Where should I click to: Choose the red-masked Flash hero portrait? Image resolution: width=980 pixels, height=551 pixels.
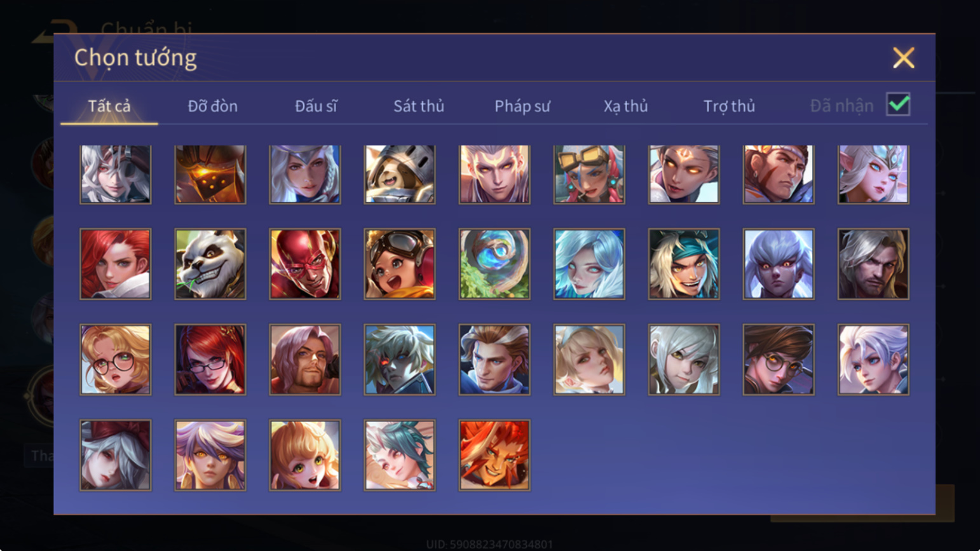coord(304,264)
